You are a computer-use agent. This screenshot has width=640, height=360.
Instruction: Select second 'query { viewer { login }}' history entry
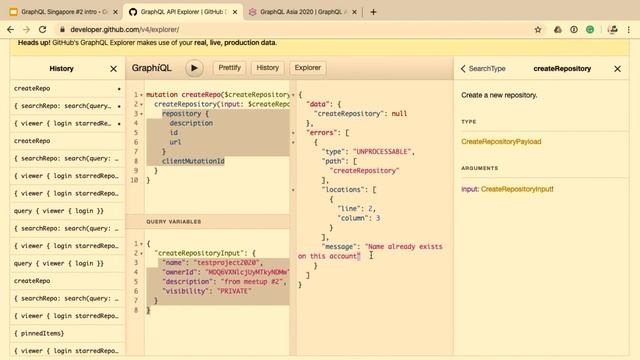pyautogui.click(x=67, y=263)
